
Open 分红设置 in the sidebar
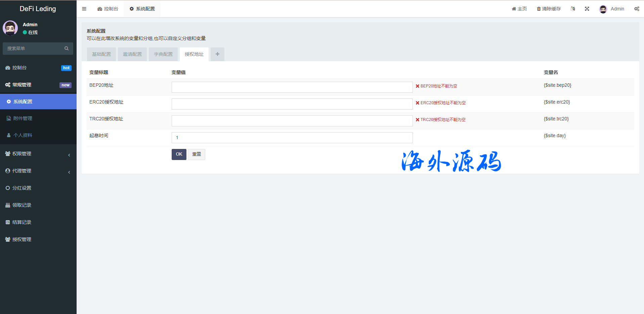pyautogui.click(x=22, y=188)
